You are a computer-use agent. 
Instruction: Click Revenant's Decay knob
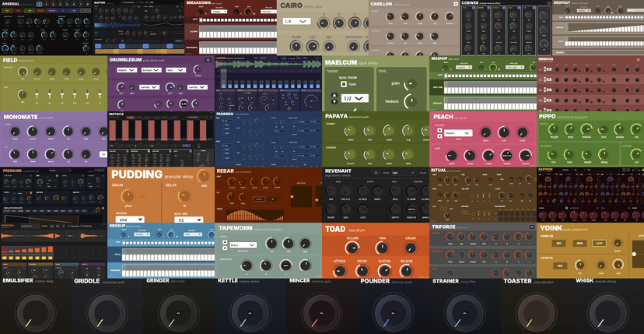coord(331,209)
